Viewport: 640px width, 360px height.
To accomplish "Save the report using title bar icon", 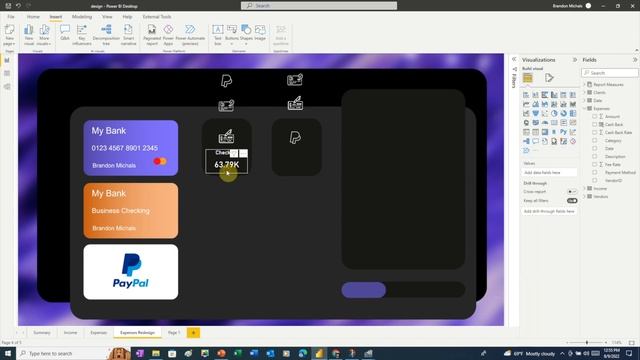I will point(8,6).
